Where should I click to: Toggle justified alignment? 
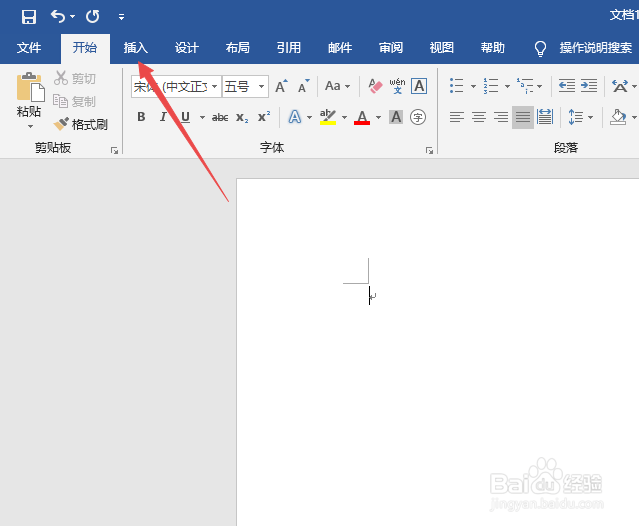click(523, 117)
